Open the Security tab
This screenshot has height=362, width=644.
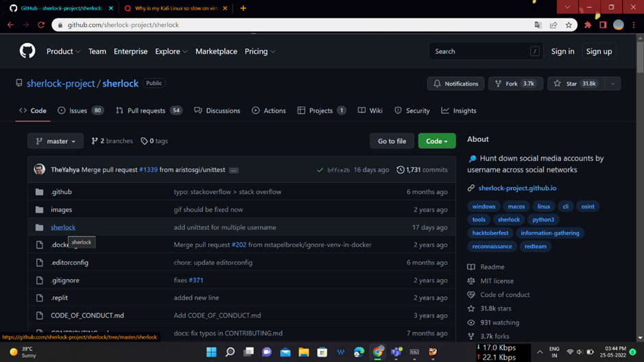tap(412, 111)
